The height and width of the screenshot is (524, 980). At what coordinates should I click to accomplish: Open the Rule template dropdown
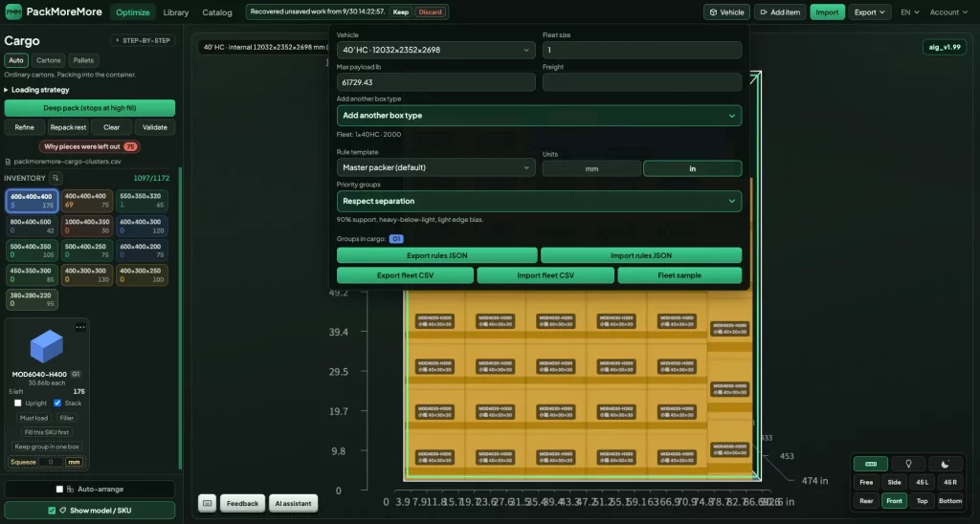435,167
